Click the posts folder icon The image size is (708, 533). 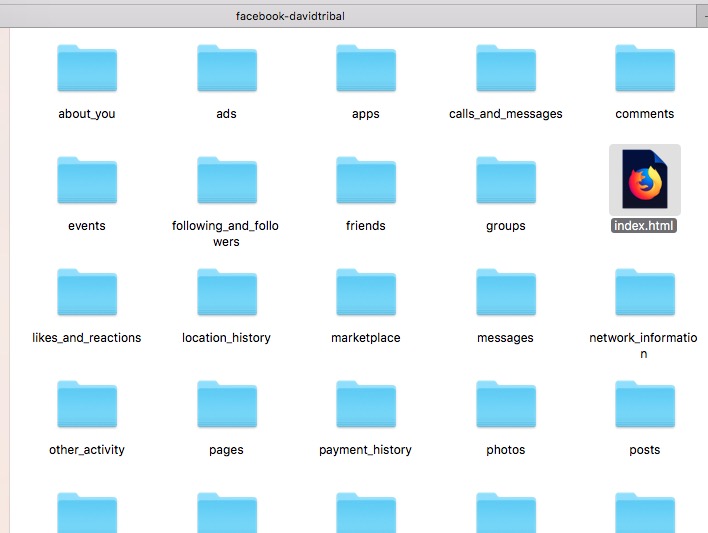pyautogui.click(x=645, y=404)
